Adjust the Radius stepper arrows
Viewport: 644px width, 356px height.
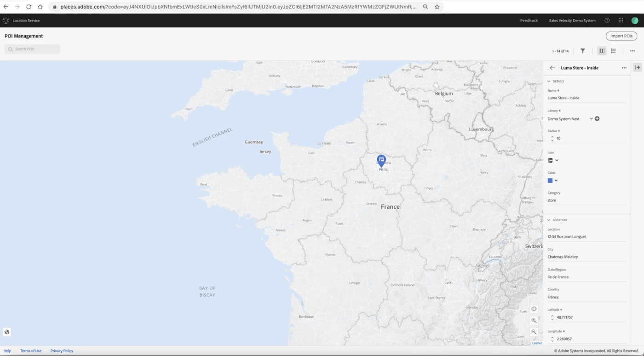[x=552, y=138]
